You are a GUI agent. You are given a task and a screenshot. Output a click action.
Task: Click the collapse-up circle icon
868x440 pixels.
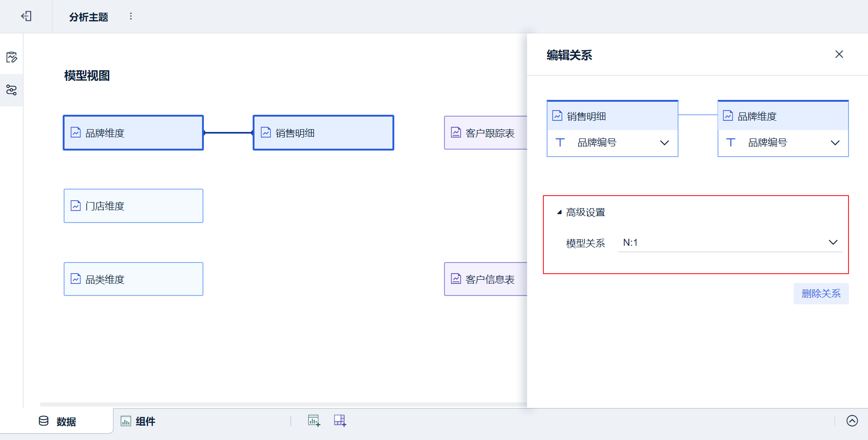852,421
